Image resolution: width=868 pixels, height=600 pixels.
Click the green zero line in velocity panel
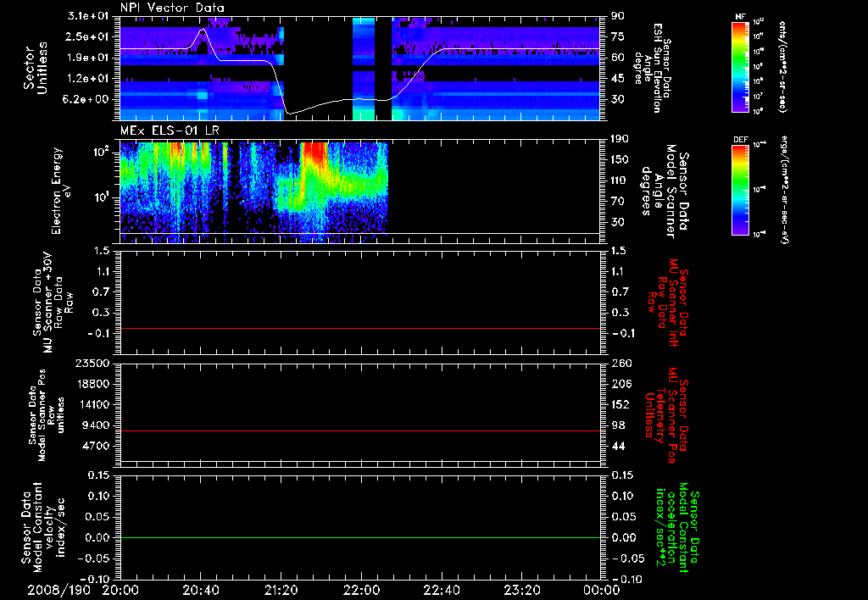[360, 537]
